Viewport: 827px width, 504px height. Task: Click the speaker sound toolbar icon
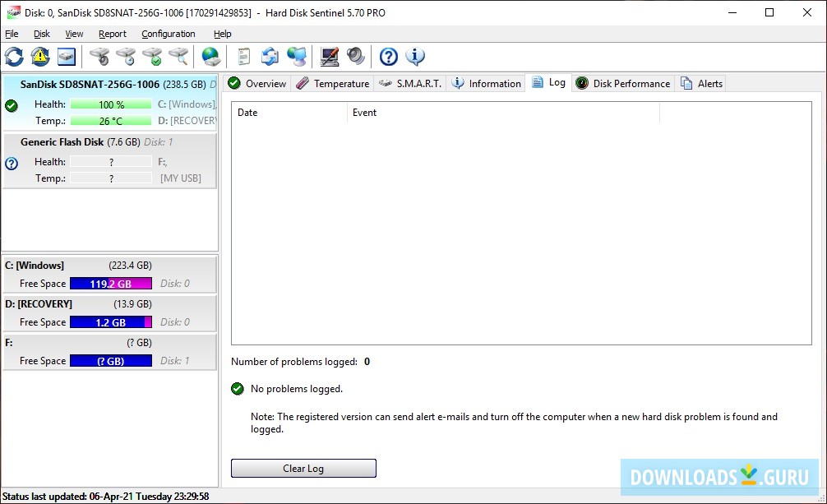[x=356, y=57]
